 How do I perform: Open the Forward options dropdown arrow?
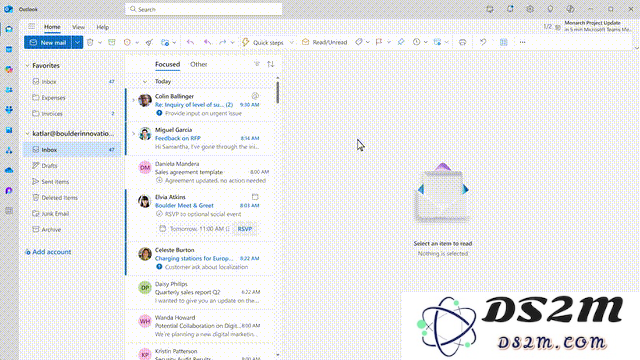pyautogui.click(x=232, y=42)
